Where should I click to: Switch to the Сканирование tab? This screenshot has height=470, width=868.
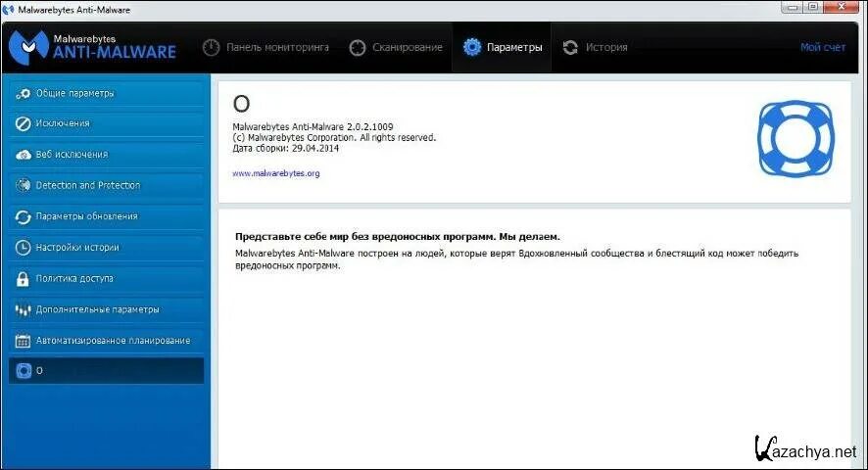pos(396,48)
